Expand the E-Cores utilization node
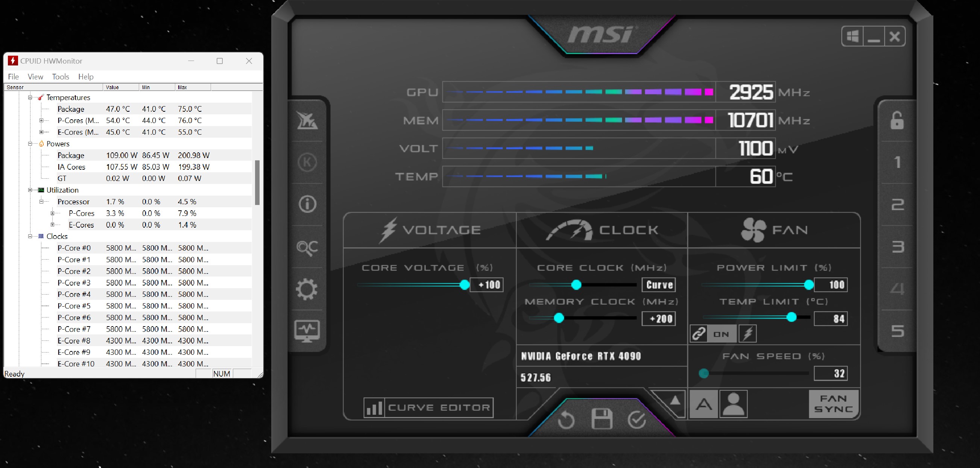 [x=53, y=225]
